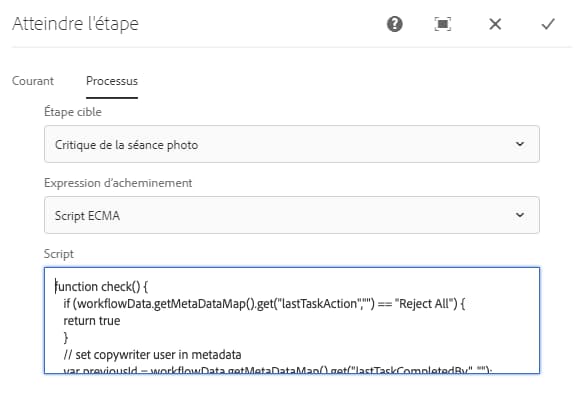Click the chevron beside Critique de la séance photo
Viewport: 583px width, 401px height.
520,144
